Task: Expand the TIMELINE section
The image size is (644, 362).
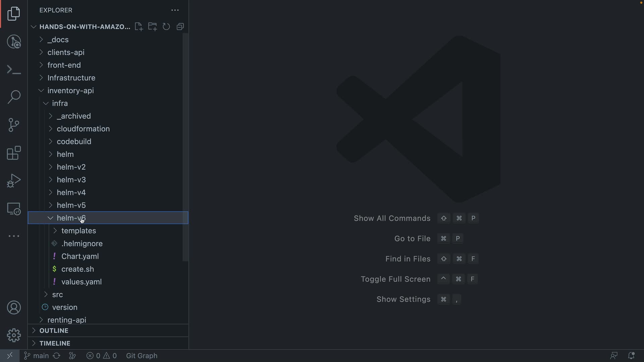Action: coord(55,343)
